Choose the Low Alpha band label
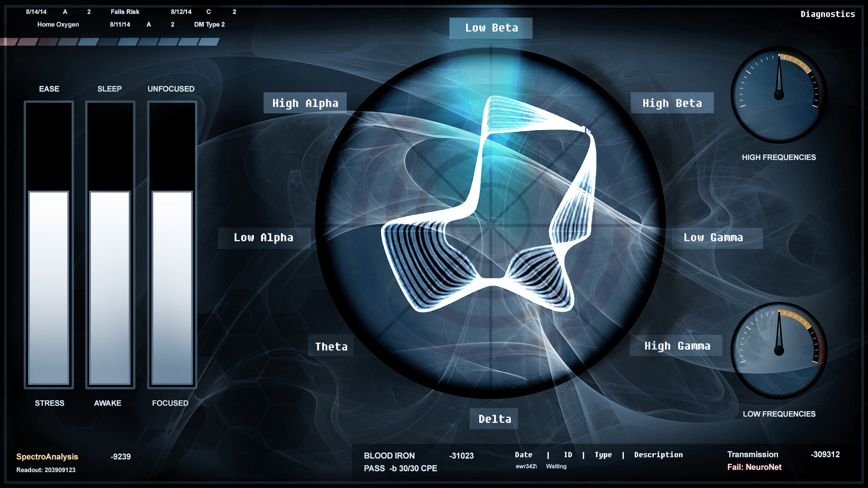Viewport: 868px width, 488px height. [264, 238]
